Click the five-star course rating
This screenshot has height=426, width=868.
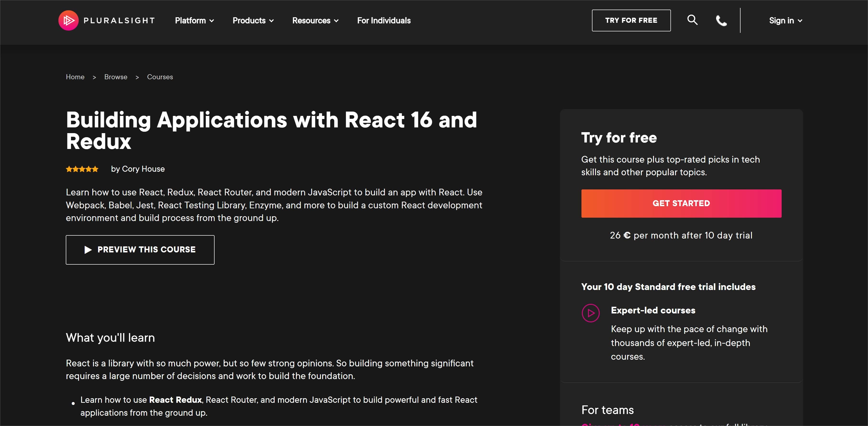(x=82, y=169)
